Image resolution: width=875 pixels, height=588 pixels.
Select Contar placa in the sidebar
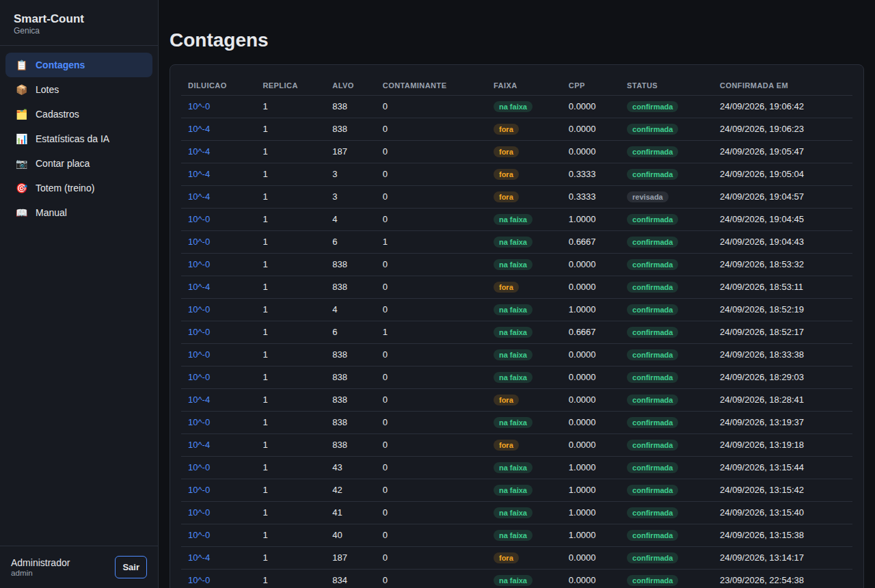[x=79, y=163]
